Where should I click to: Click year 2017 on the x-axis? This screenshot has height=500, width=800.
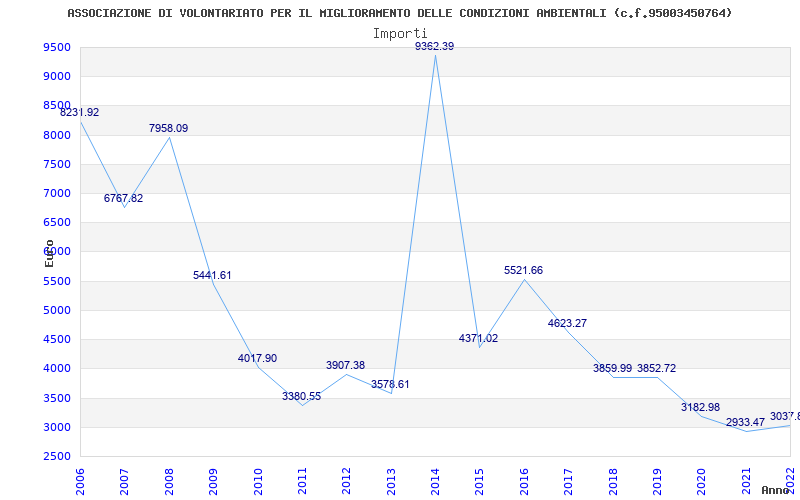tap(568, 481)
